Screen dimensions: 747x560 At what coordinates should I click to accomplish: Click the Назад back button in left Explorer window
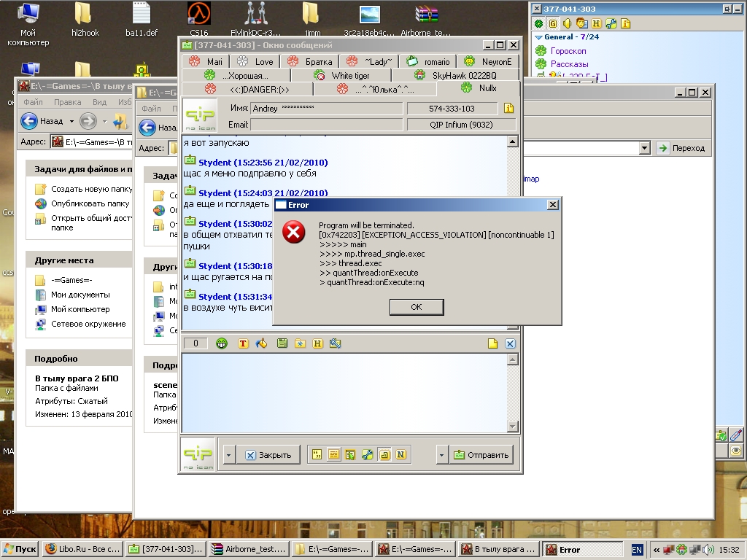click(42, 121)
